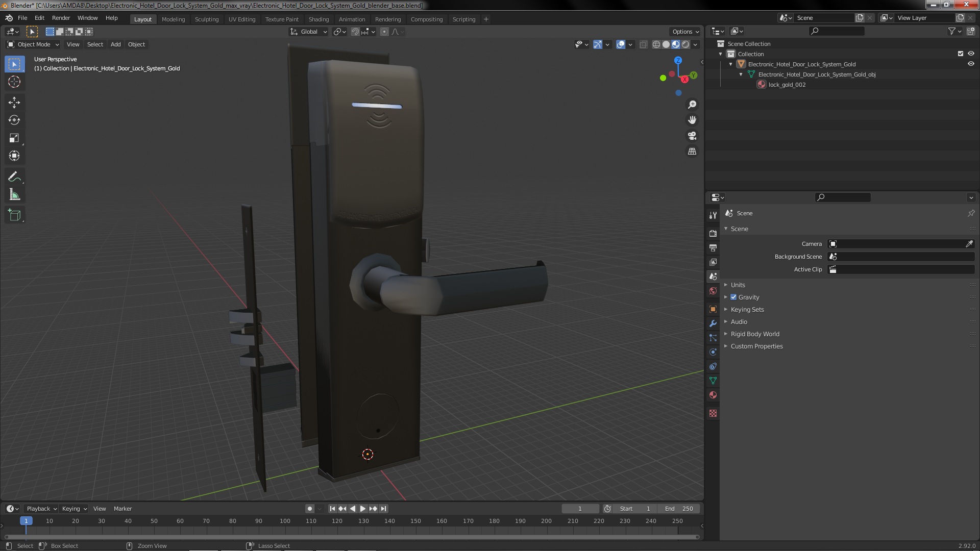This screenshot has height=551, width=980.
Task: Click the pan view hand icon
Action: (x=692, y=120)
